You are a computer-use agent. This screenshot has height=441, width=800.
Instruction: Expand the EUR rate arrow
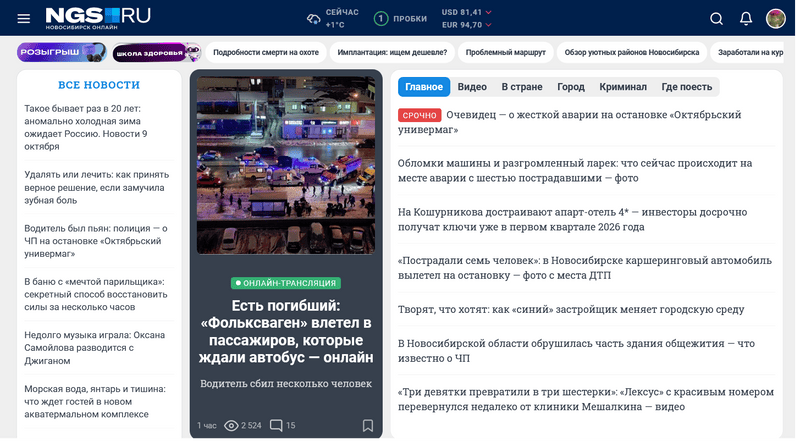click(488, 24)
